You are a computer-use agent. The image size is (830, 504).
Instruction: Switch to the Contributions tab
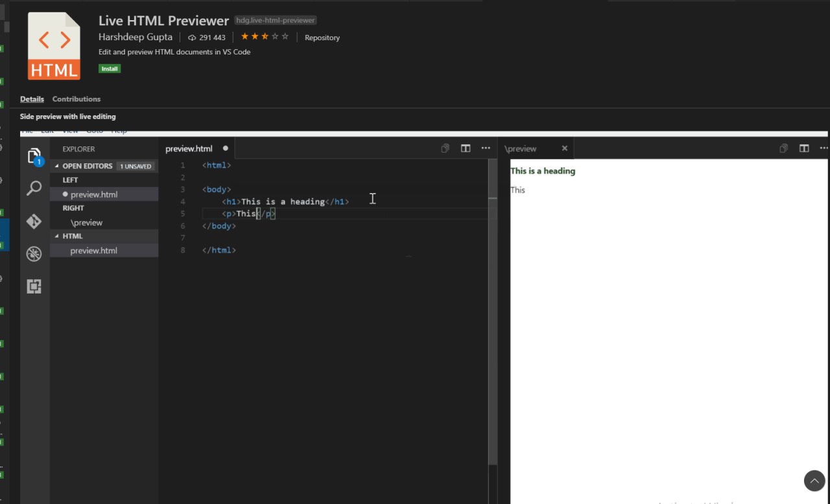click(77, 99)
